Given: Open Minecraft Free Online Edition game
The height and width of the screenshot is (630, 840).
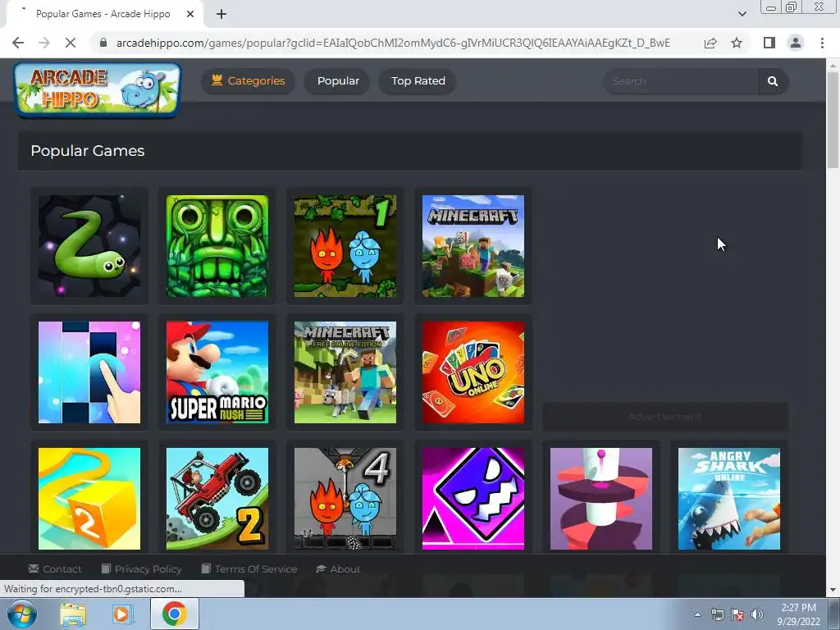Looking at the screenshot, I should [x=345, y=372].
